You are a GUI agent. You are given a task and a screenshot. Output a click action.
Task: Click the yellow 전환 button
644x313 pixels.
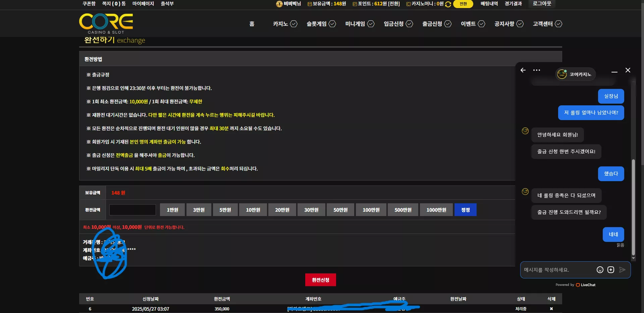pyautogui.click(x=463, y=4)
